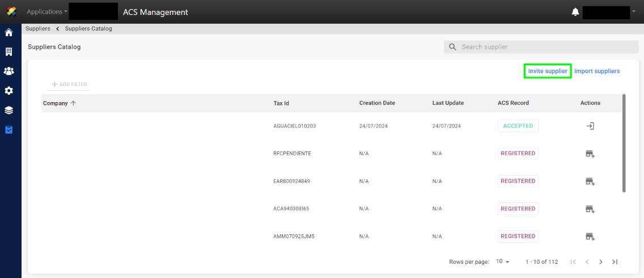Add store icon for EAR800924849 row
The image size is (644, 278).
[590, 182]
